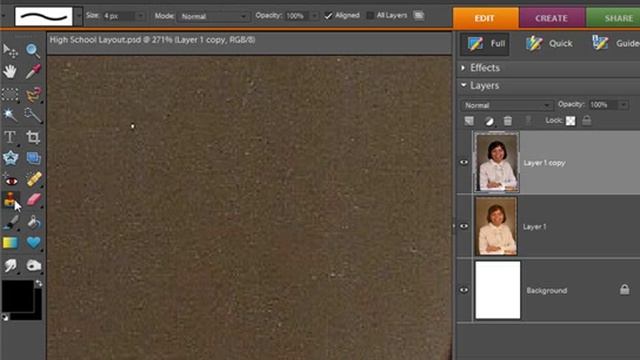640x360 pixels.
Task: Delete the selected layer with trash icon
Action: [x=508, y=121]
